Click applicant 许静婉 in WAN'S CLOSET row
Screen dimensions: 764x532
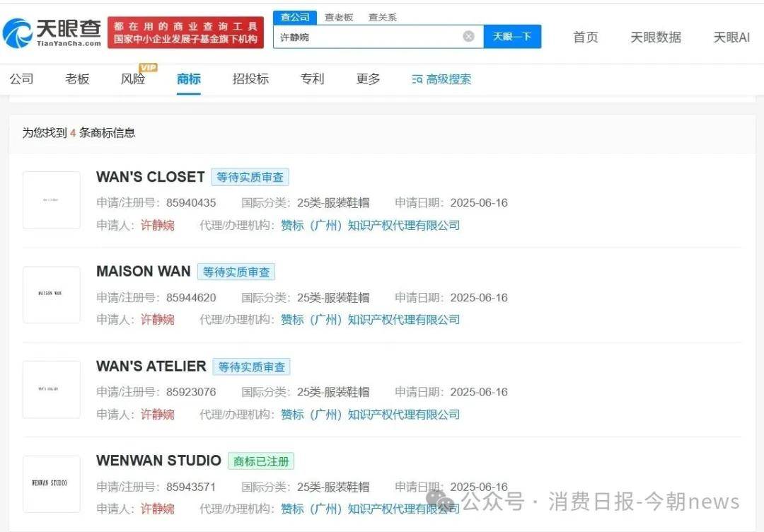(157, 225)
